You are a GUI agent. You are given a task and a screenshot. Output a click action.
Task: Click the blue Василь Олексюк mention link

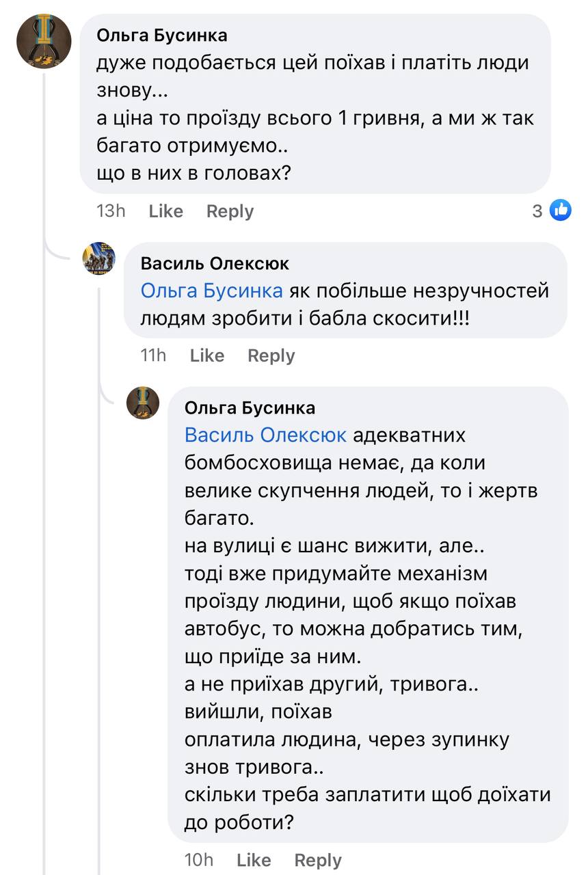265,435
